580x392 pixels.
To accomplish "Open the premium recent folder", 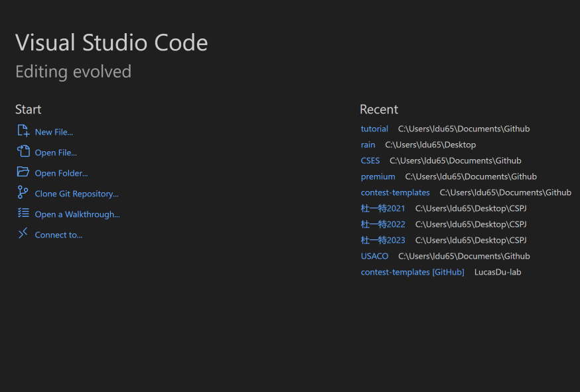I will pos(378,176).
